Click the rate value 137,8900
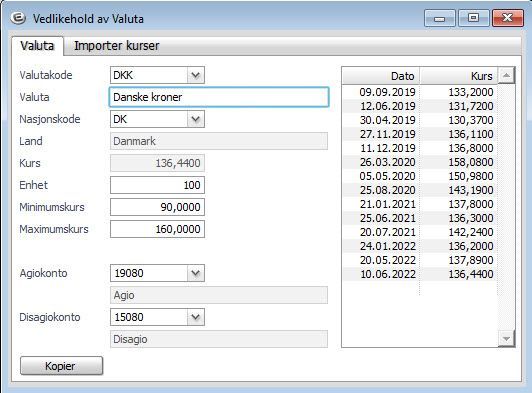Screen dimensions: 532x393 pyautogui.click(x=471, y=260)
